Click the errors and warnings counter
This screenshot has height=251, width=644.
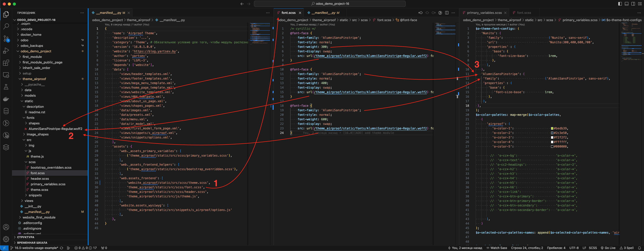(85, 248)
